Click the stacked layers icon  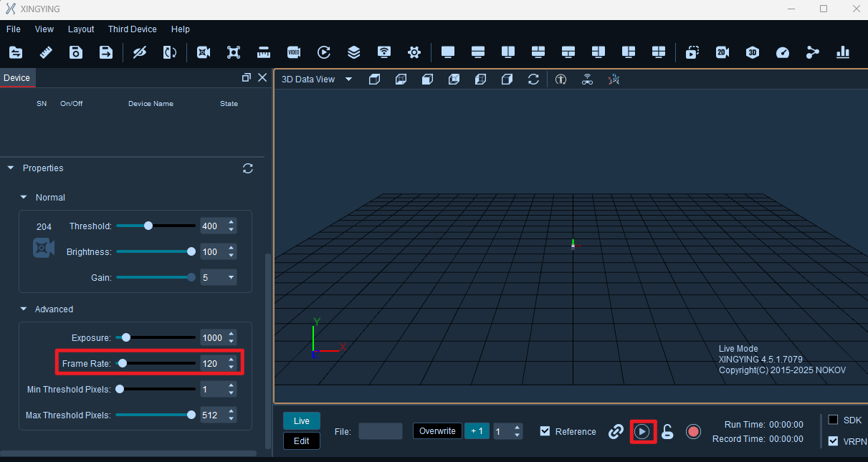(354, 52)
